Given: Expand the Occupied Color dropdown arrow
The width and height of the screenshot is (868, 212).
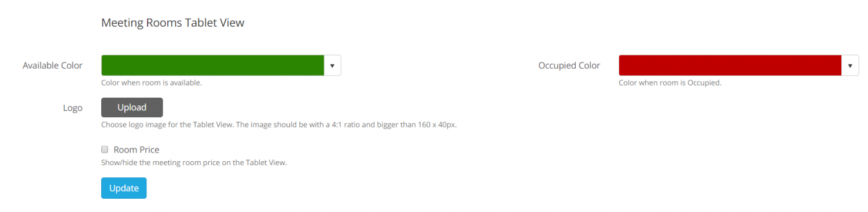Looking at the screenshot, I should 849,65.
